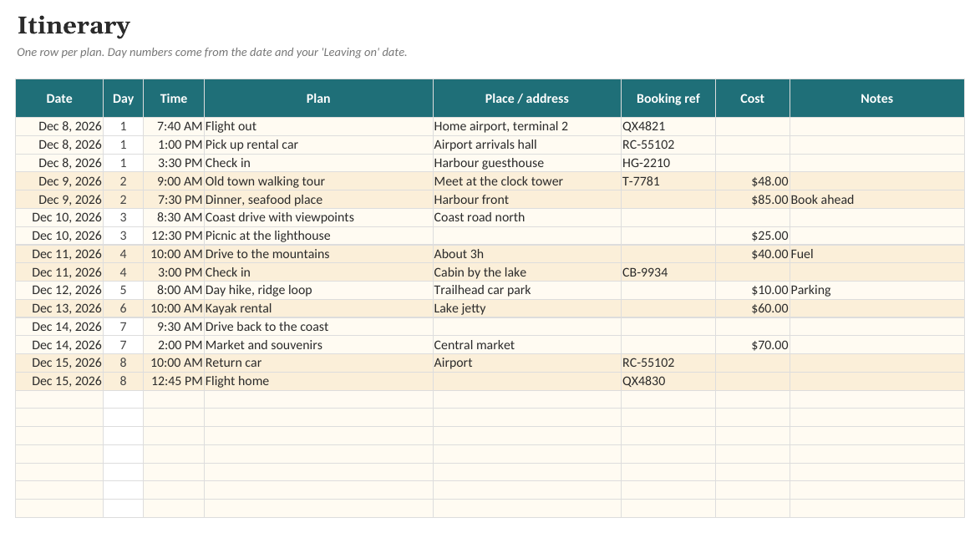Click booking ref QX4830
The height and width of the screenshot is (533, 980).
coord(668,381)
